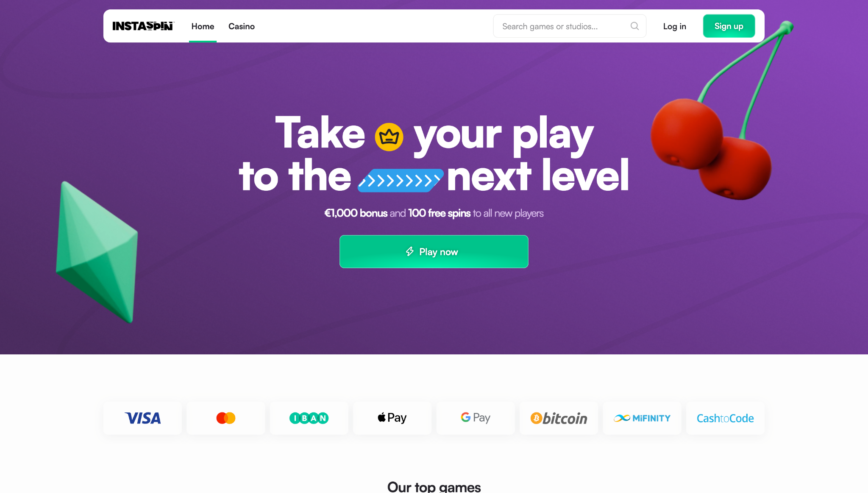Click the yellow crown emblem
This screenshot has height=493, width=868.
coord(389,136)
